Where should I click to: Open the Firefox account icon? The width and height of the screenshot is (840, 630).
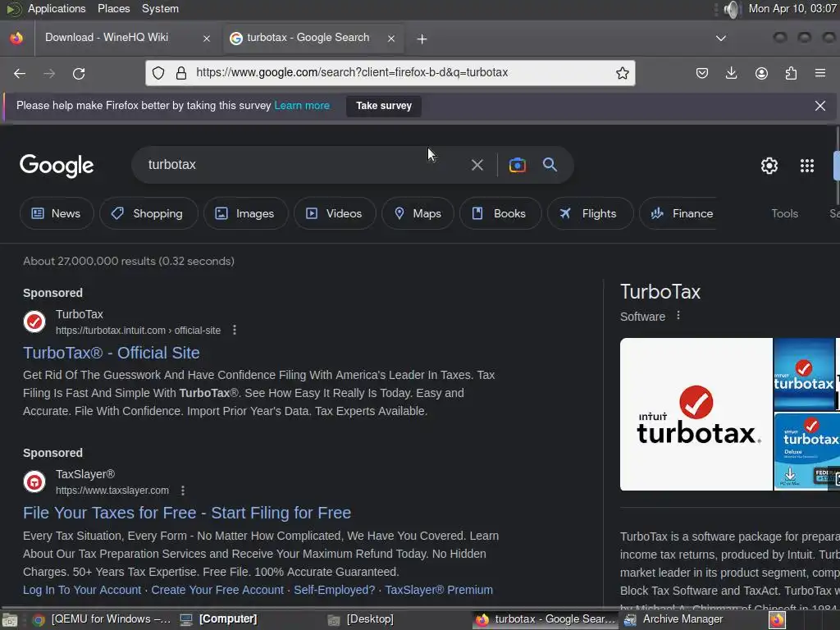761,73
